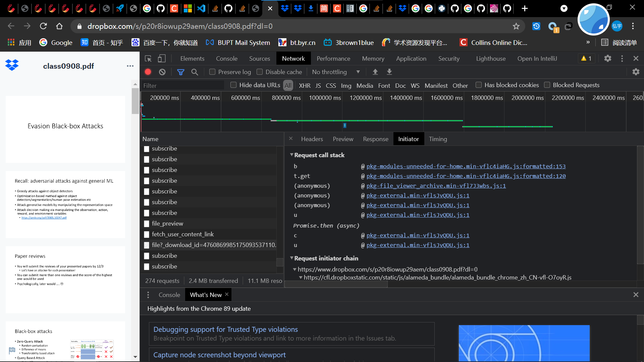
Task: Click the search magnifier icon in DevTools
Action: click(195, 72)
